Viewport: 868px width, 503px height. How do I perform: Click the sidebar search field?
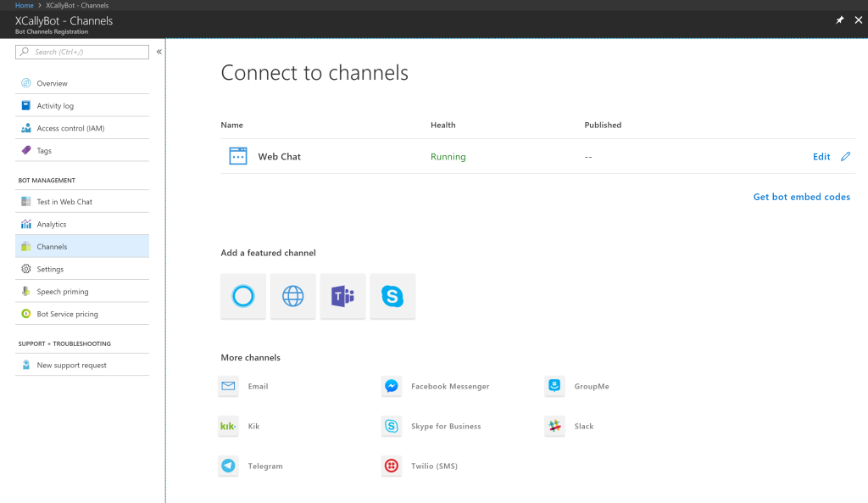click(82, 52)
